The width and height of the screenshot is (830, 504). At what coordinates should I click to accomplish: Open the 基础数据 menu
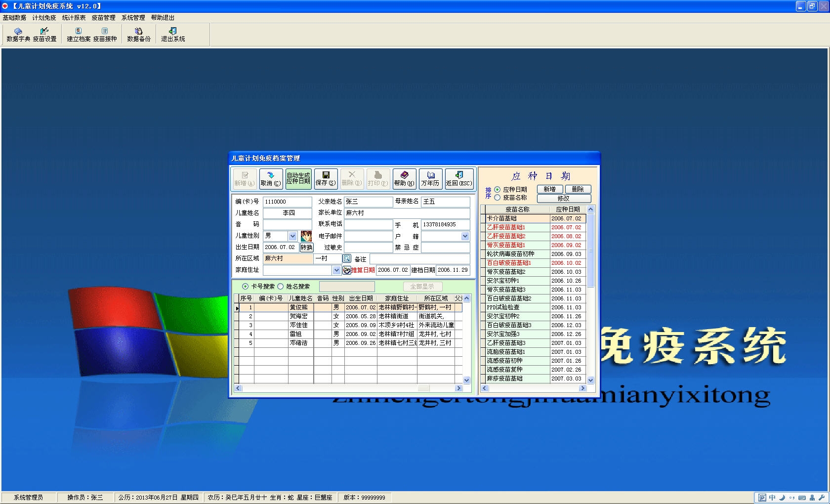point(14,18)
